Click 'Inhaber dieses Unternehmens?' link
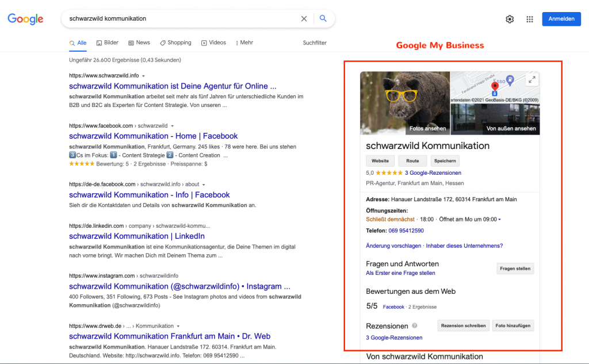This screenshot has height=364, width=589. click(464, 246)
